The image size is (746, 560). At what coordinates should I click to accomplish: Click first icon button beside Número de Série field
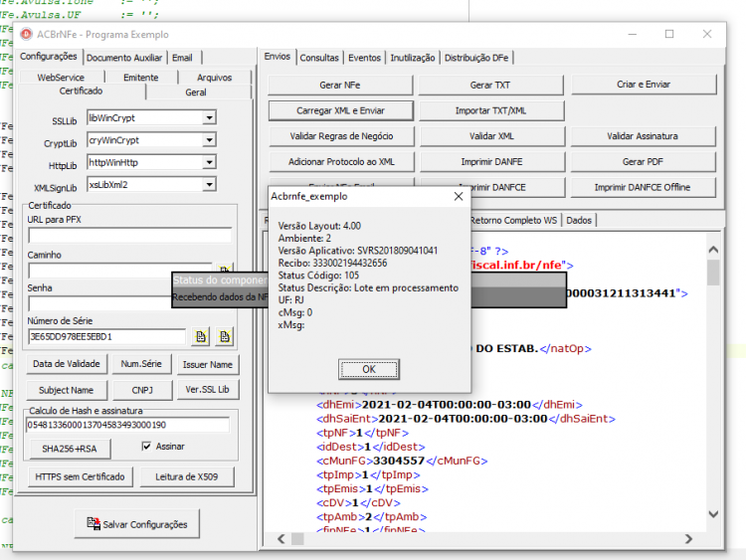(x=201, y=336)
